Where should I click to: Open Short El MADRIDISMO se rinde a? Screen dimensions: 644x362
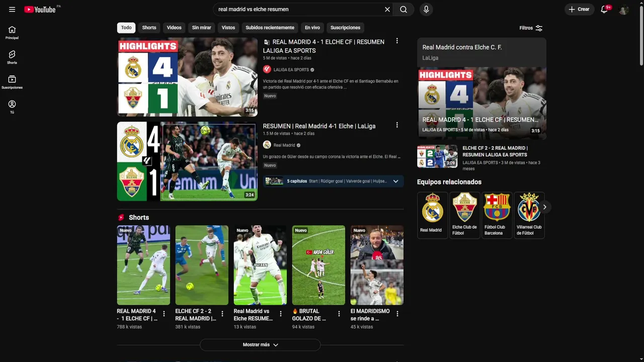coord(377,265)
